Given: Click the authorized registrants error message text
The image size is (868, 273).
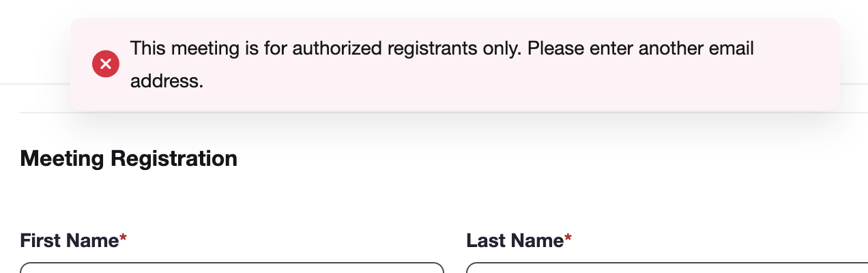Looking at the screenshot, I should (x=442, y=65).
